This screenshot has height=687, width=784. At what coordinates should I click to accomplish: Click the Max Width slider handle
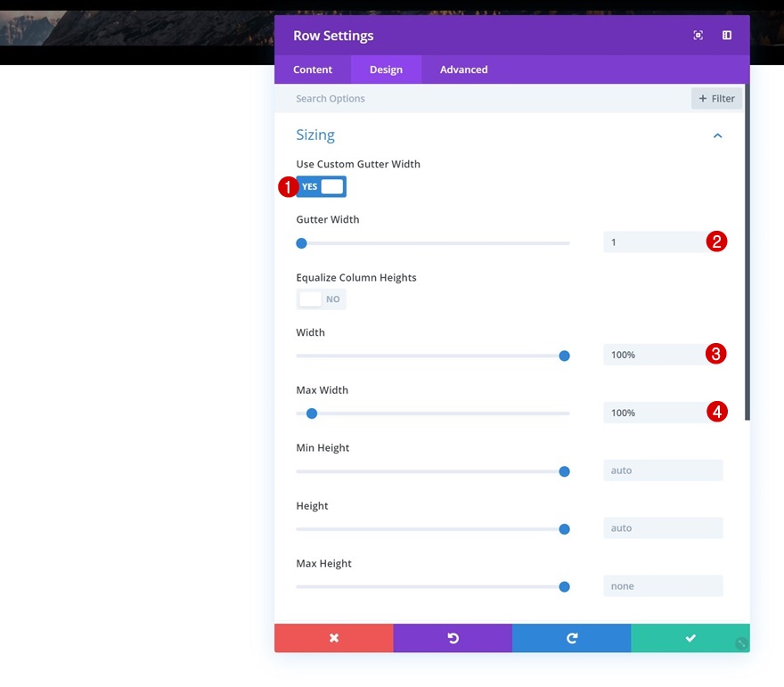312,413
